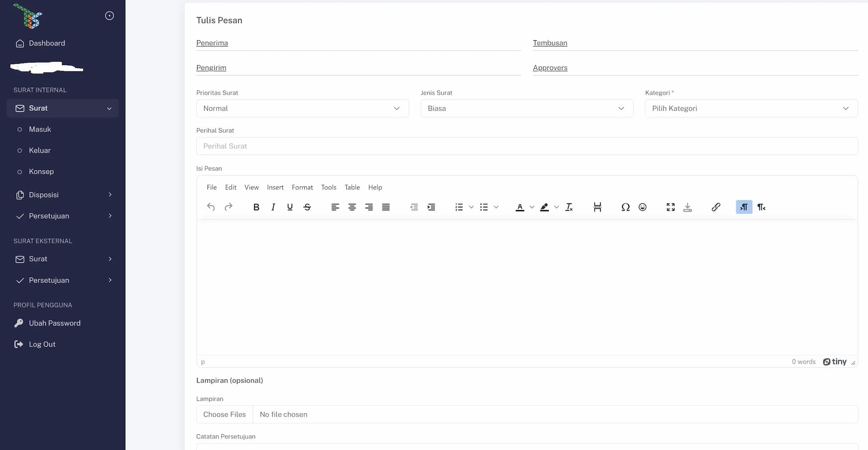Open Ubah Password page
The height and width of the screenshot is (450, 868).
click(x=55, y=323)
